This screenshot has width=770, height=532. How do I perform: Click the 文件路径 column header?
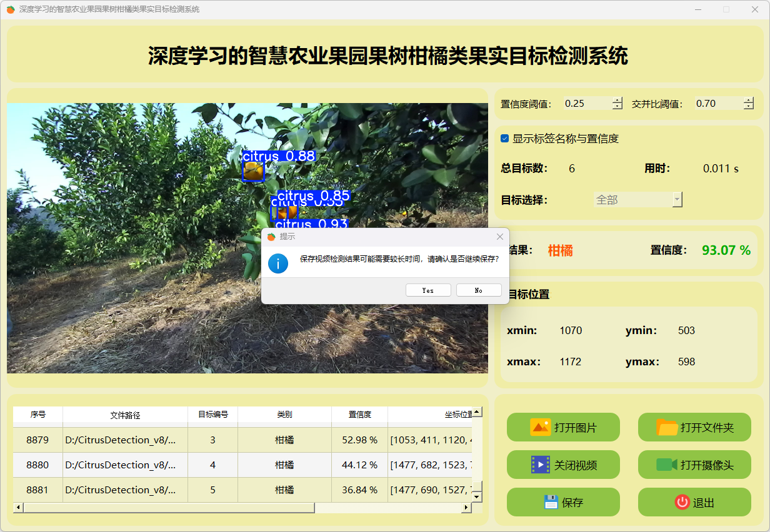[x=125, y=415]
